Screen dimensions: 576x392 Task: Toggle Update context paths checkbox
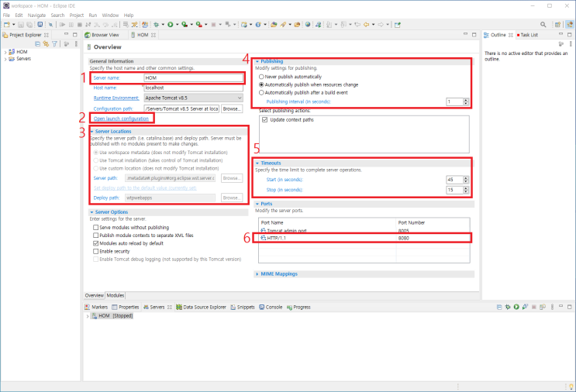[x=265, y=119]
